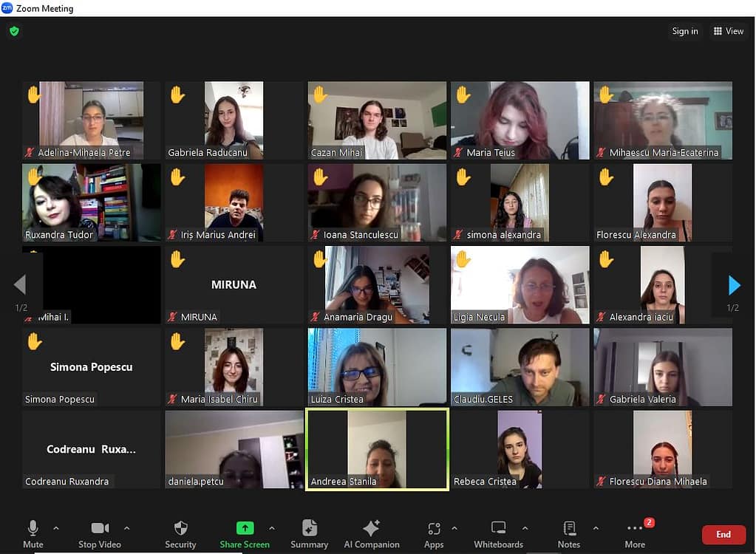Click the Zoom logo in title bar
756x554 pixels.
7,7
